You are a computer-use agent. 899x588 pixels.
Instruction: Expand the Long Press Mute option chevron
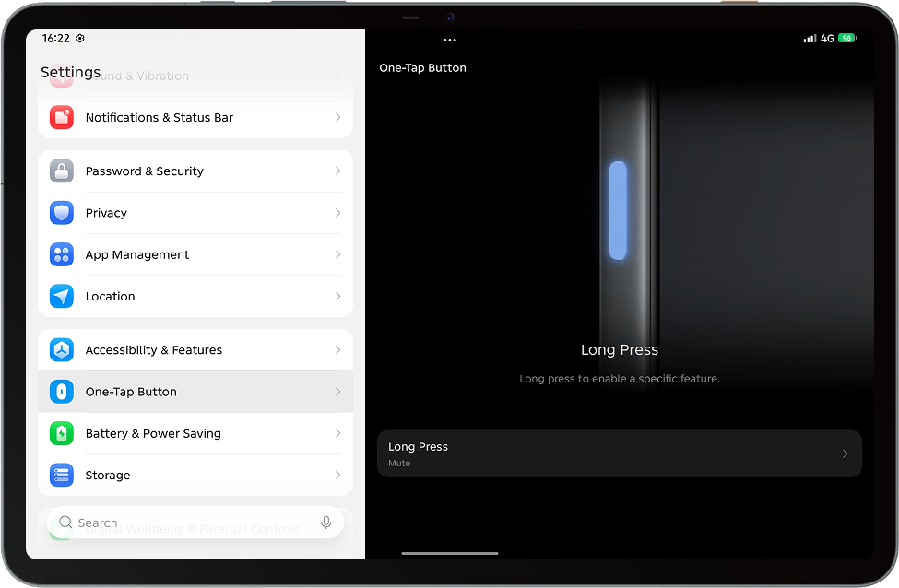(845, 453)
